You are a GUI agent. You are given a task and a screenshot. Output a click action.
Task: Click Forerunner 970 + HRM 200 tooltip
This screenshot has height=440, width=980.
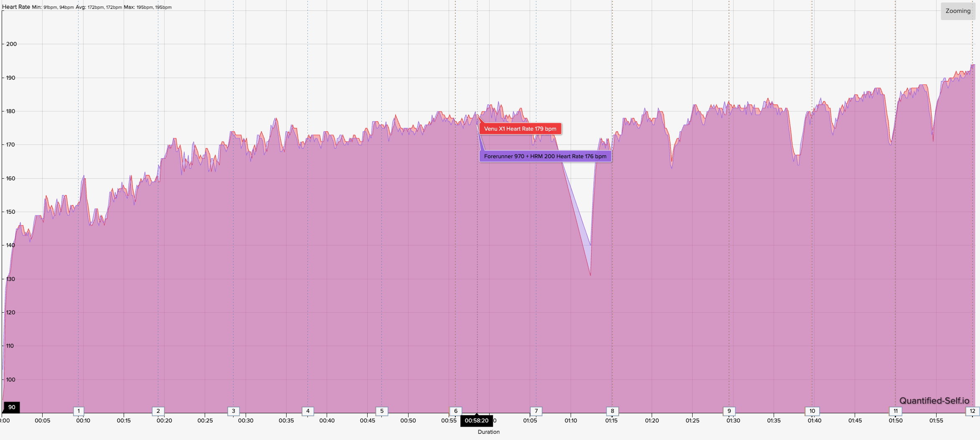coord(545,156)
